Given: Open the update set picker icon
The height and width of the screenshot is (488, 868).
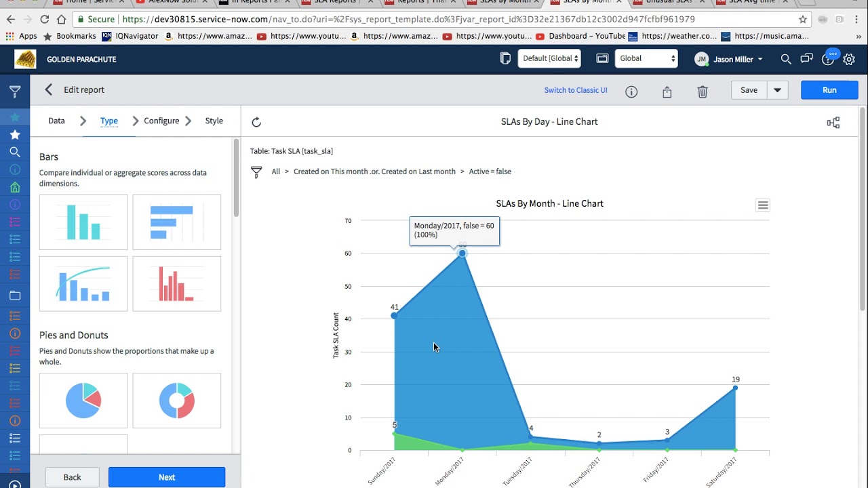Looking at the screenshot, I should coord(505,59).
